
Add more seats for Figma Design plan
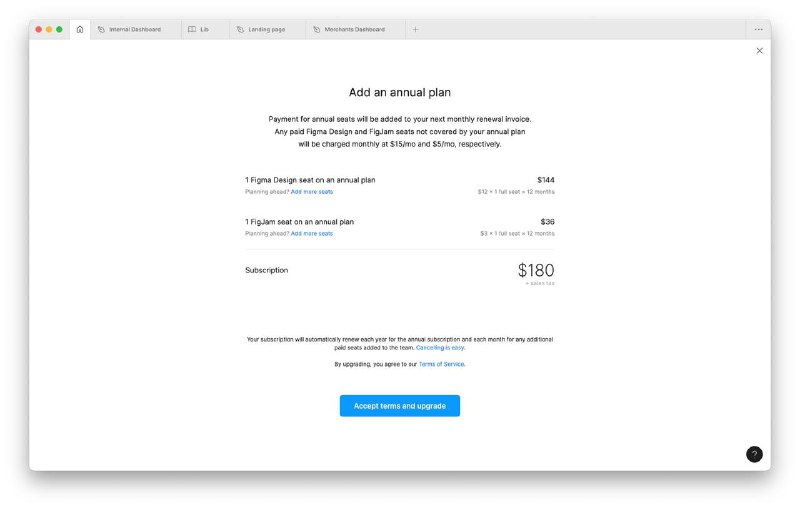coord(312,192)
